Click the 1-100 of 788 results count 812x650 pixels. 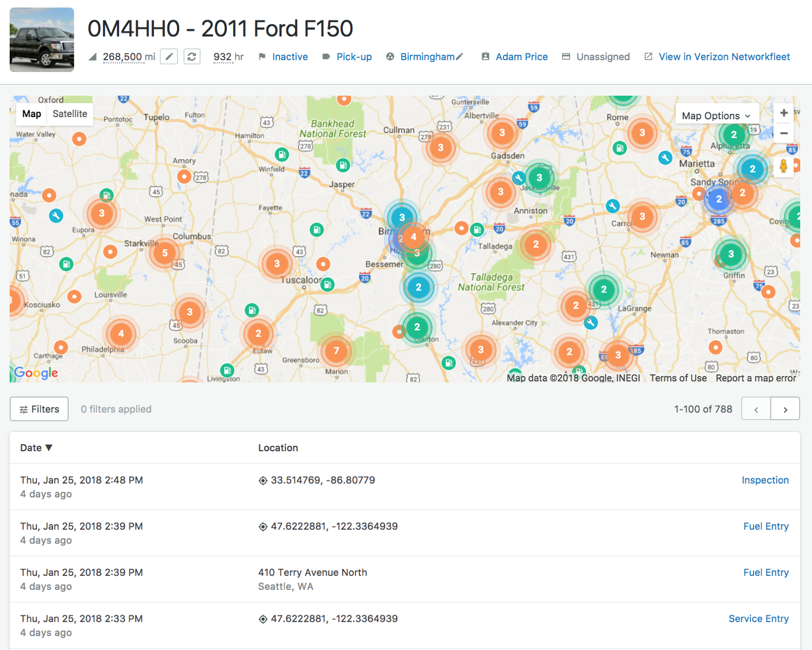tap(703, 409)
